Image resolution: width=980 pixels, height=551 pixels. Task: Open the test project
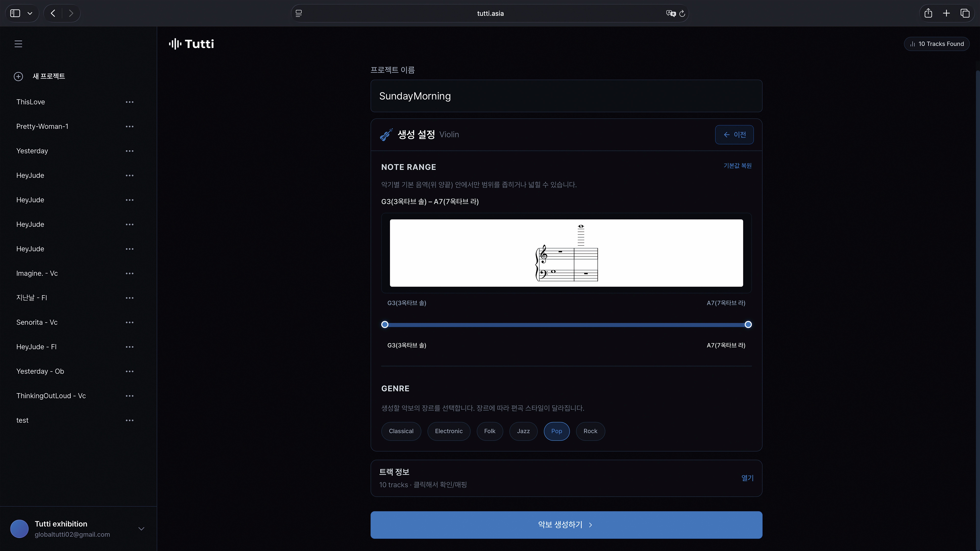[x=22, y=421]
